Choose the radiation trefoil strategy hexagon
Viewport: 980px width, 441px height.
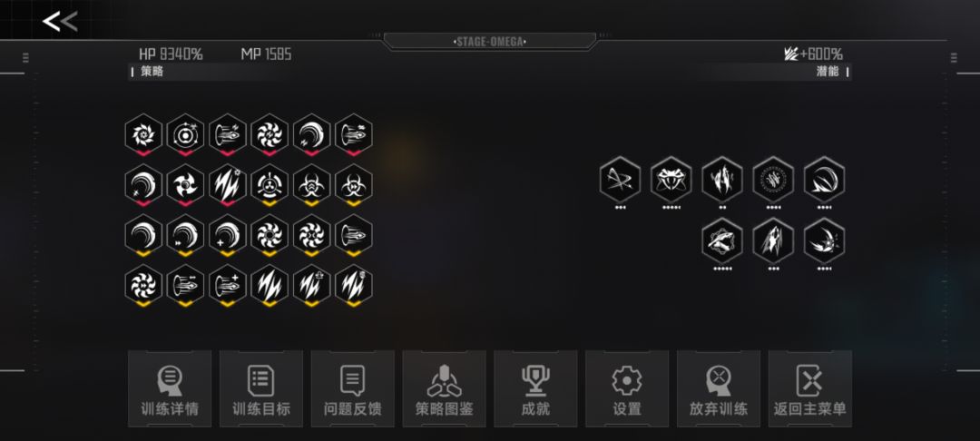pos(270,184)
